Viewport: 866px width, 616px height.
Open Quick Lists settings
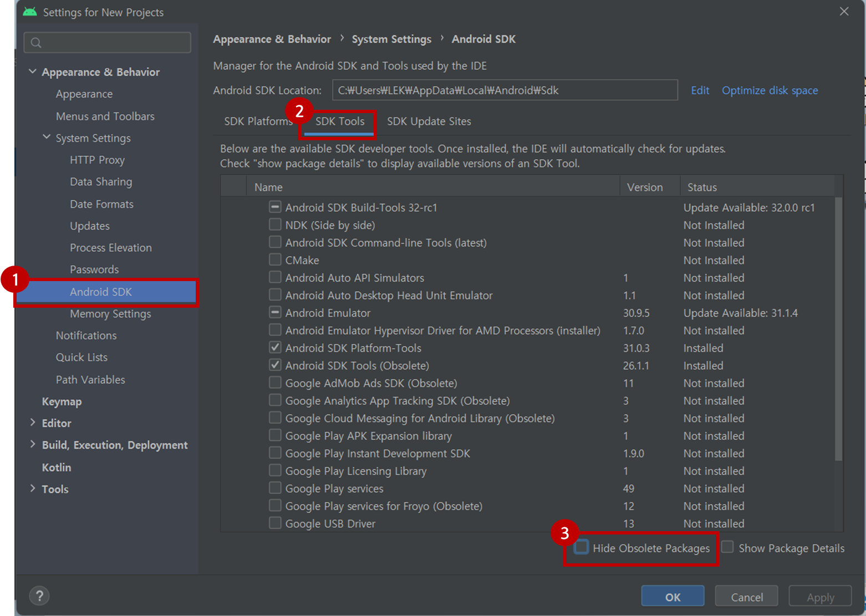[x=81, y=357]
